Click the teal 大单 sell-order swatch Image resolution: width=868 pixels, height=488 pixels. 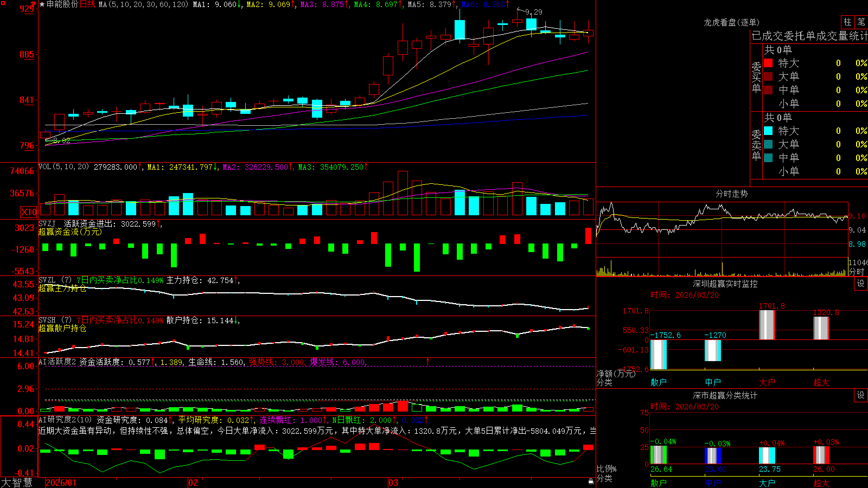point(768,144)
